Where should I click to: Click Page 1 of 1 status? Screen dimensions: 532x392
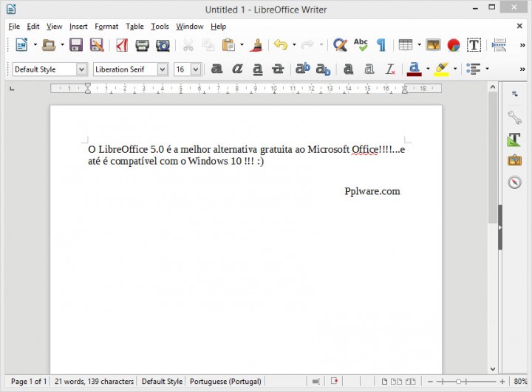(x=29, y=382)
